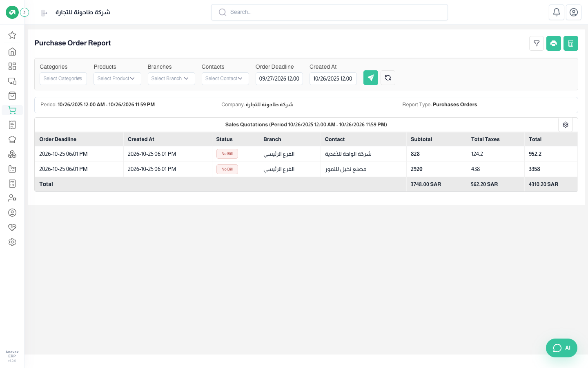
Task: Open the dashboard grid icon
Action: point(12,66)
